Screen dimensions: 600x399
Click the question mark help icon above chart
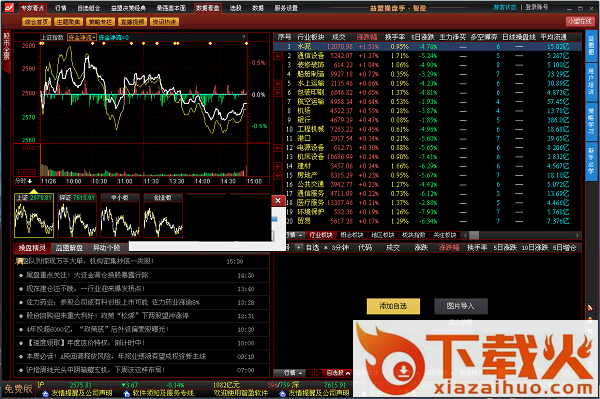243,37
